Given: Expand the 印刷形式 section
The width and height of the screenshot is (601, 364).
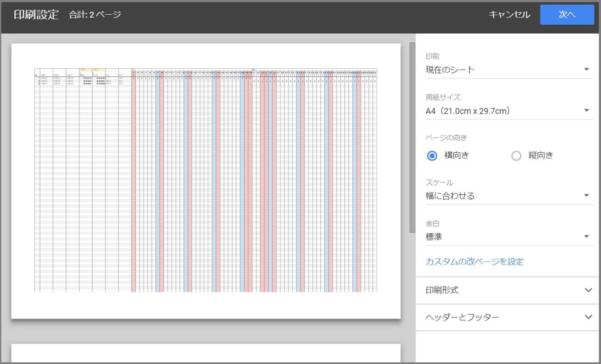Looking at the screenshot, I should click(x=508, y=290).
